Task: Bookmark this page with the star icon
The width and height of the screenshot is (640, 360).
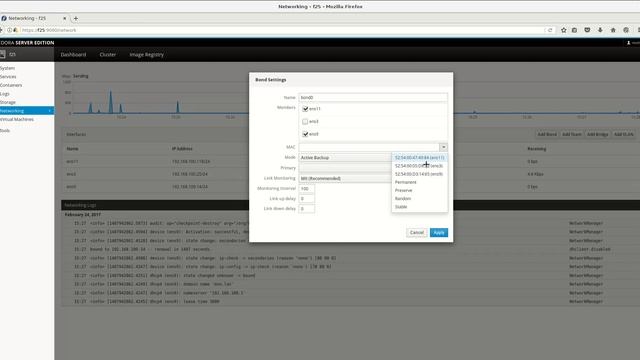Action: pyautogui.click(x=564, y=30)
